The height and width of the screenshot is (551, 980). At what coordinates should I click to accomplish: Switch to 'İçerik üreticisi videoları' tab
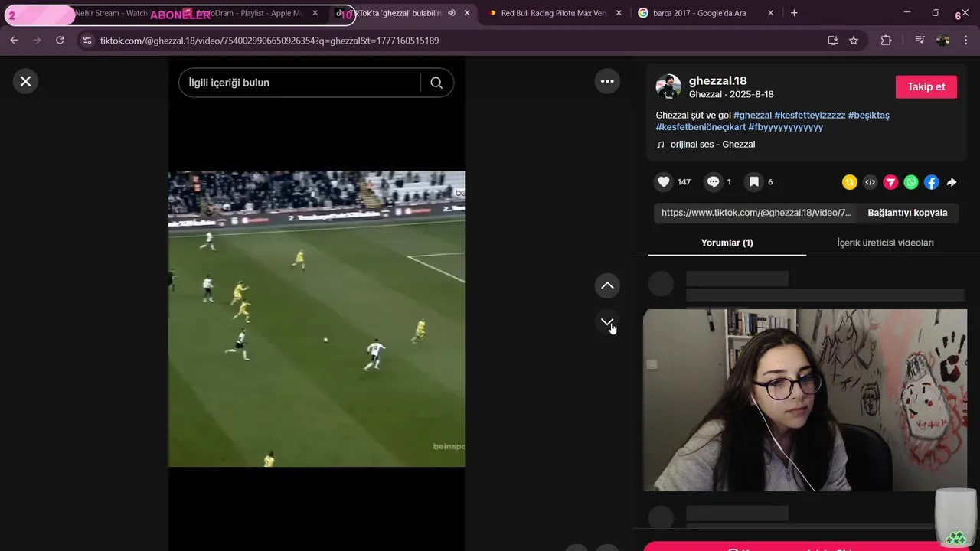pos(885,243)
